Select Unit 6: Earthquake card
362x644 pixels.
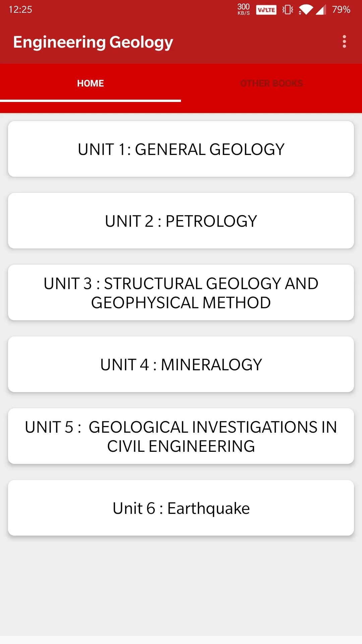click(x=181, y=508)
